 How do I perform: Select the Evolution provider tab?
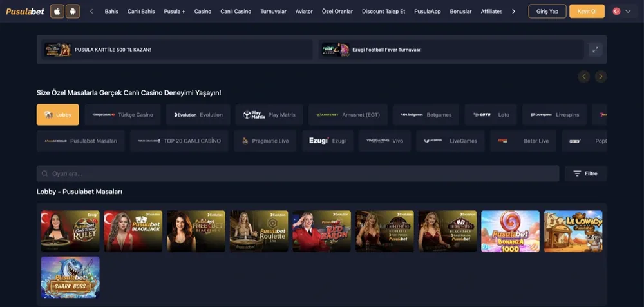198,115
